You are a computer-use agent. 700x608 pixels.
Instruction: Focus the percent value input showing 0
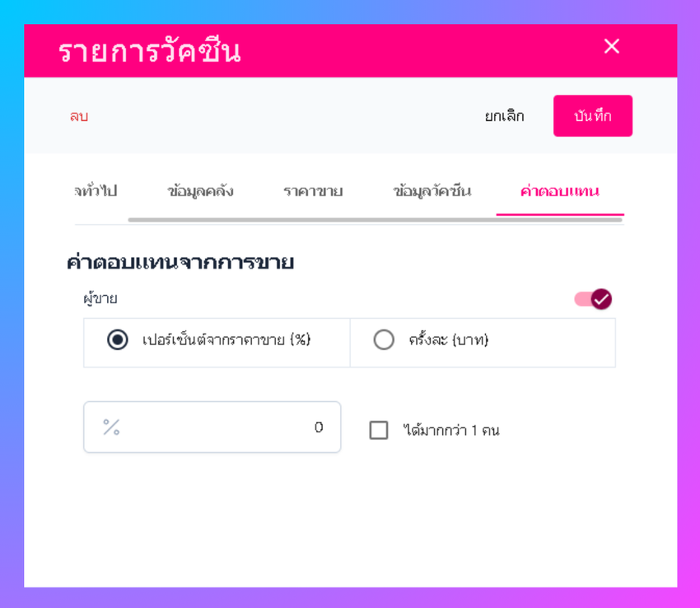pyautogui.click(x=212, y=427)
